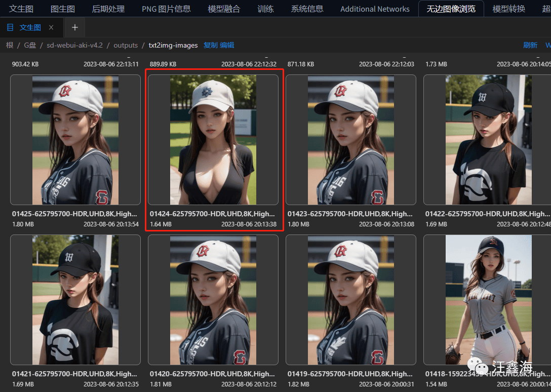This screenshot has width=551, height=392.
Task: View the 01418 full-body baseball image thumbnail
Action: tap(488, 300)
